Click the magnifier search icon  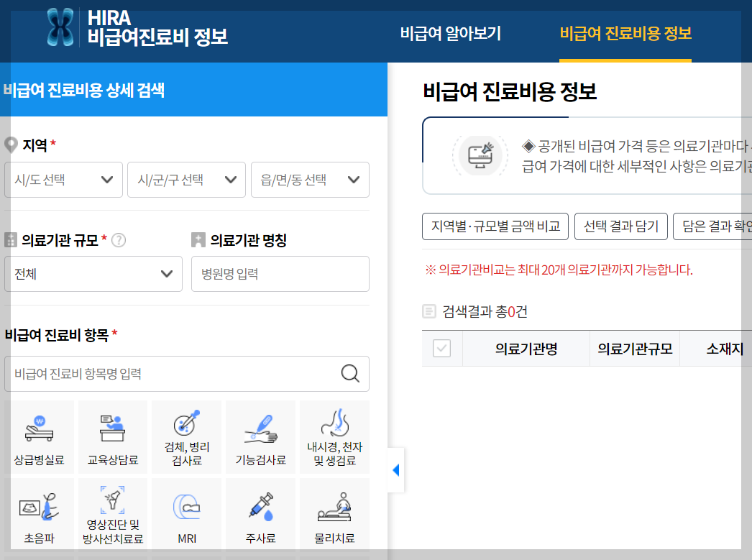click(350, 374)
